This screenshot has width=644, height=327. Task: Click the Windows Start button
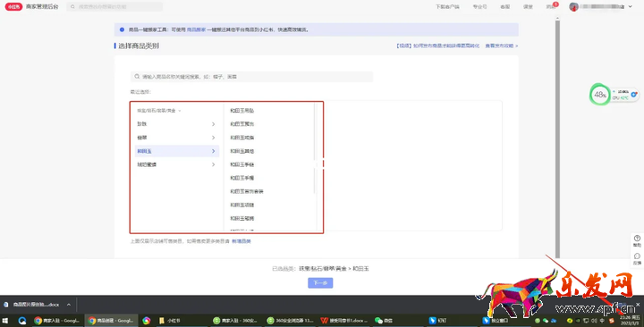[x=5, y=321]
